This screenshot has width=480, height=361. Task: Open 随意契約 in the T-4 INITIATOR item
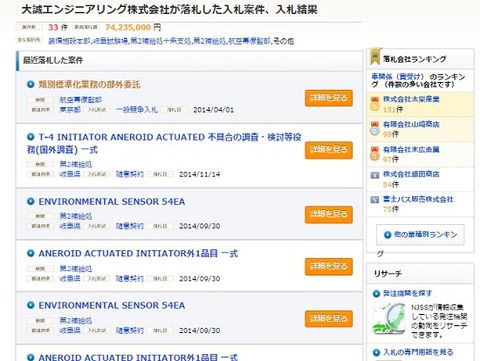pos(130,174)
